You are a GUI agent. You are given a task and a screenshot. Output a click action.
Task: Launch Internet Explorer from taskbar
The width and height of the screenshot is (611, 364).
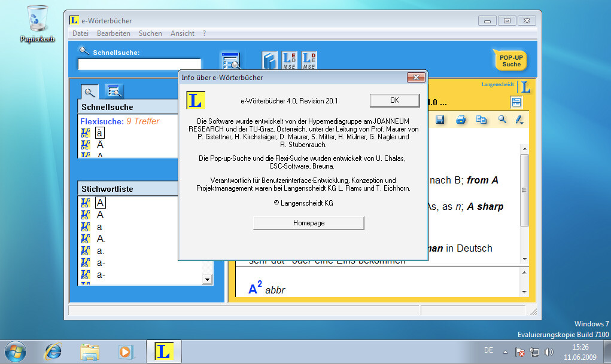click(53, 351)
